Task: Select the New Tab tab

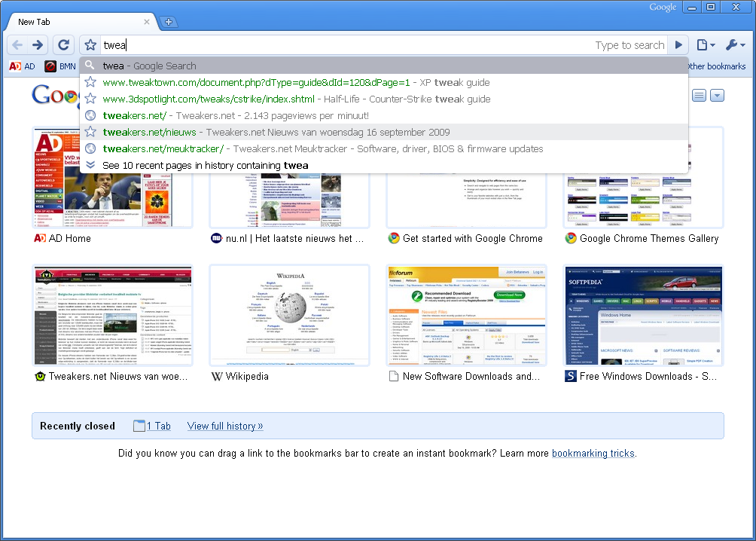Action: click(x=82, y=22)
